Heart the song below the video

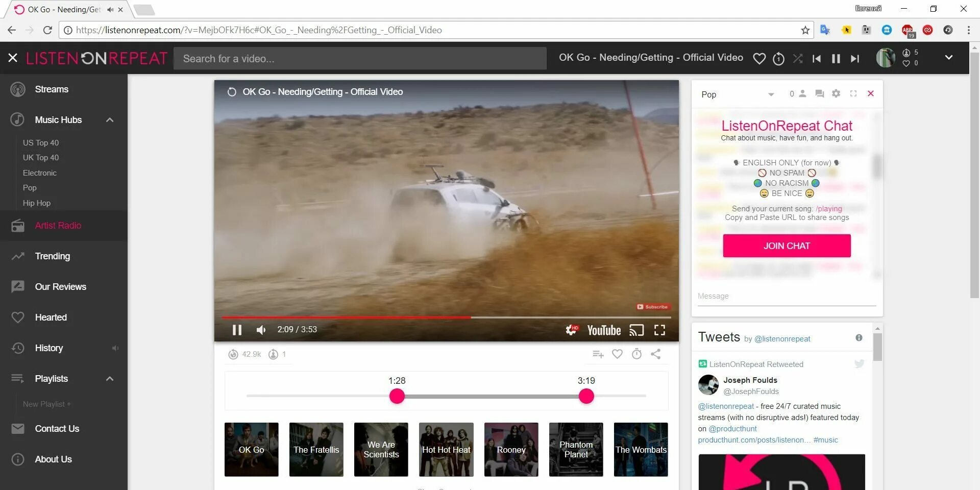pyautogui.click(x=617, y=354)
